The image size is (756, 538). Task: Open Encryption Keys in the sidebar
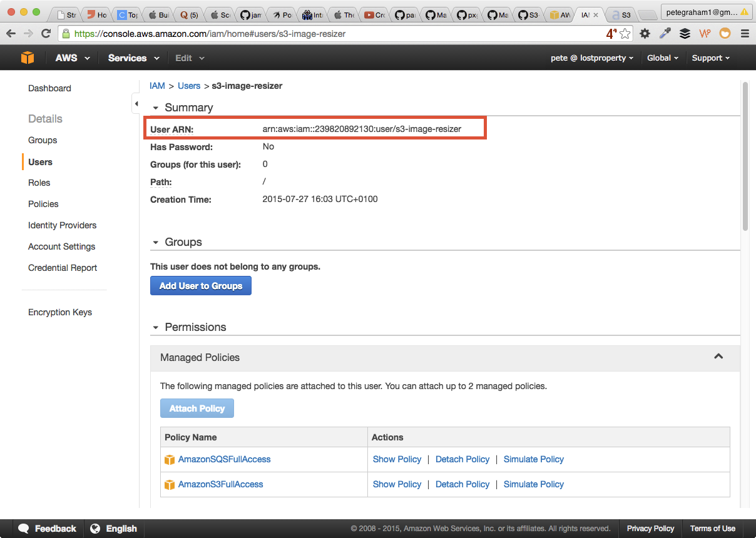(x=60, y=312)
